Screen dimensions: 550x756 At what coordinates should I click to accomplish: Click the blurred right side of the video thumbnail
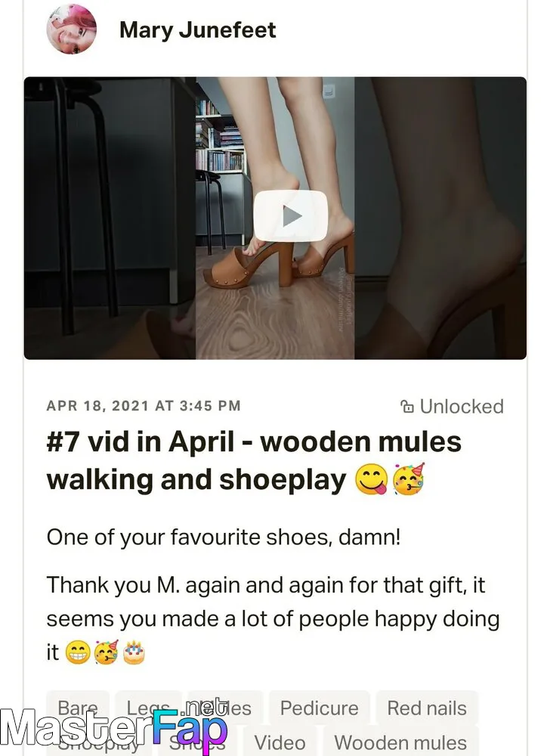440,218
